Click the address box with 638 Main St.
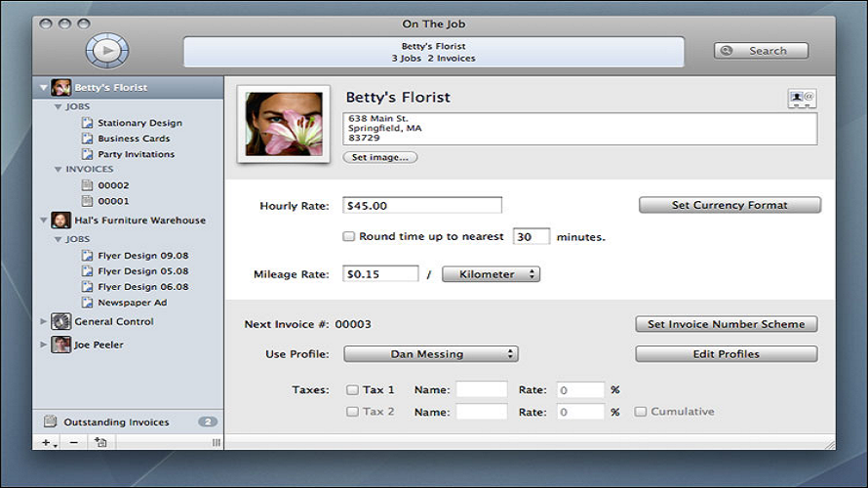The height and width of the screenshot is (488, 868). pyautogui.click(x=579, y=129)
